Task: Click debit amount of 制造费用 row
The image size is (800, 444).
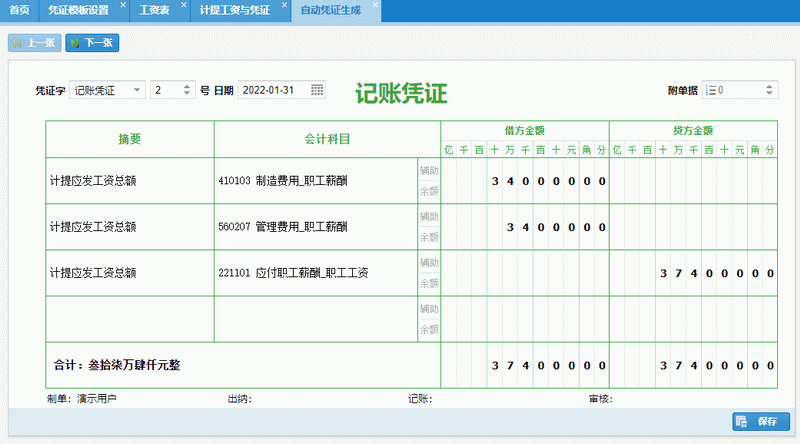Action: (x=525, y=181)
